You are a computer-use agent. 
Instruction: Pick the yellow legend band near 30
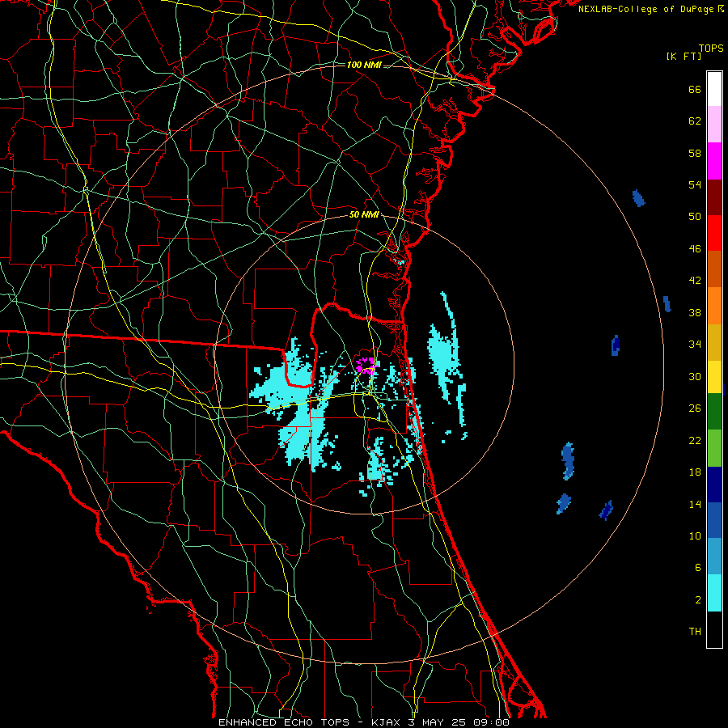point(714,377)
